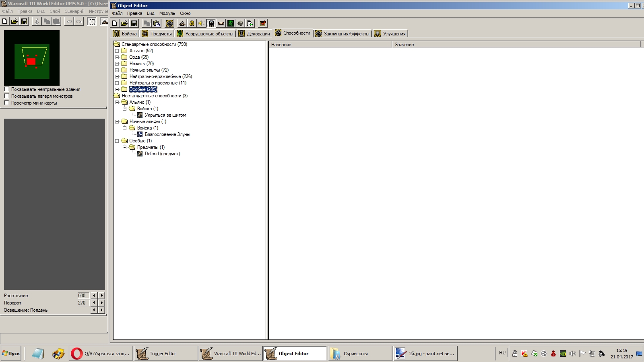Click Cut scissors icon in World Editor toolbar

pyautogui.click(x=37, y=21)
